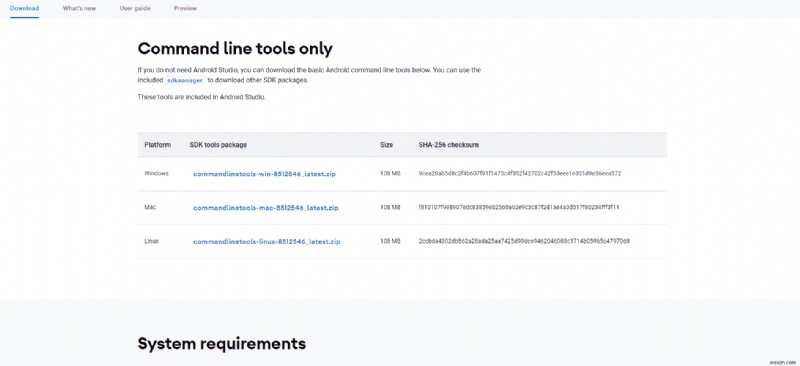This screenshot has width=800, height=366.
Task: Switch to the What's new tab
Action: (79, 8)
